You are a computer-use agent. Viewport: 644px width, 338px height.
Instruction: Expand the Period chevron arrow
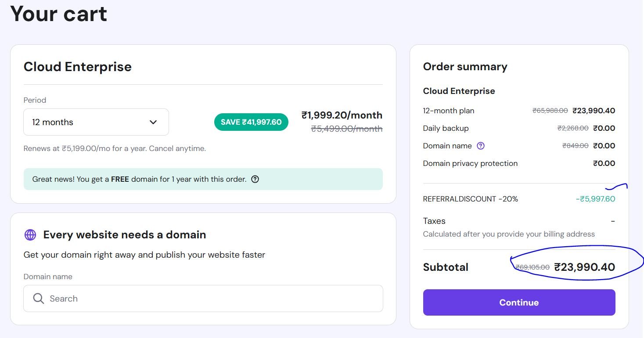[x=153, y=122]
